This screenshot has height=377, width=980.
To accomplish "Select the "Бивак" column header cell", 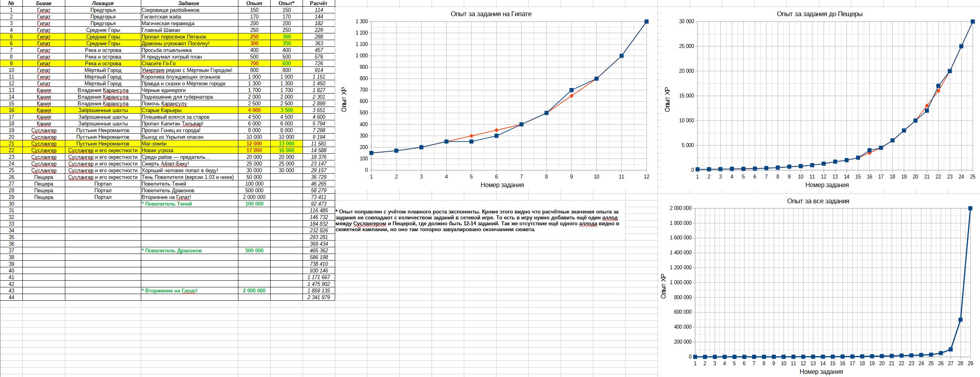I will coord(44,3).
